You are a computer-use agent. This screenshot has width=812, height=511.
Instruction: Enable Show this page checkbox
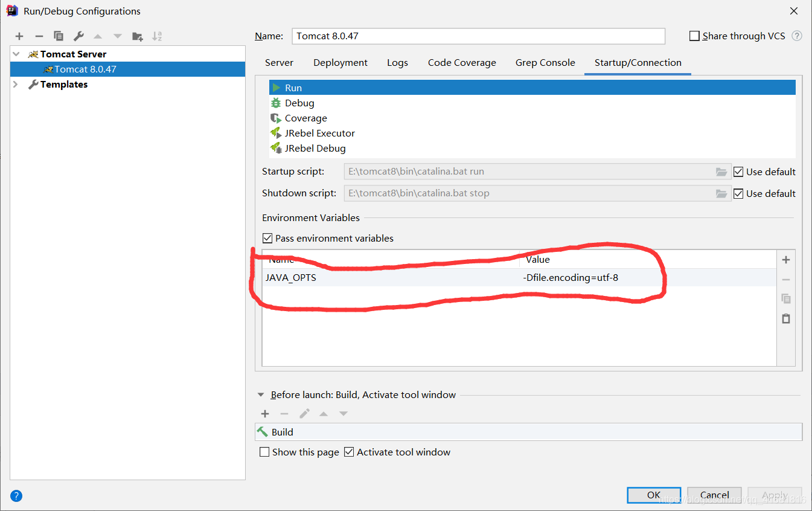pos(264,452)
